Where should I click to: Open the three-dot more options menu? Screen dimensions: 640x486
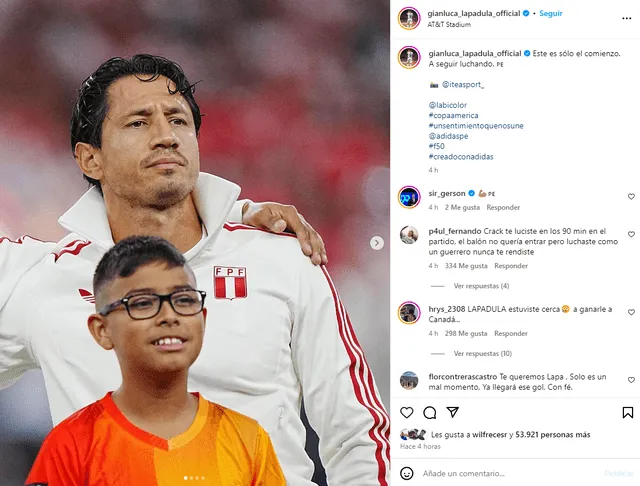(x=627, y=18)
